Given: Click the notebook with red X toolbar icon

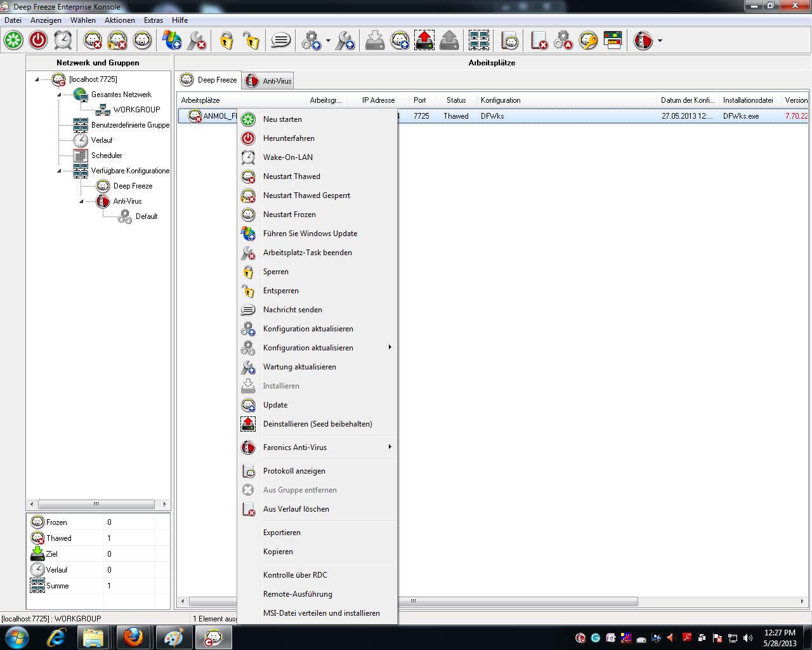Looking at the screenshot, I should (539, 41).
